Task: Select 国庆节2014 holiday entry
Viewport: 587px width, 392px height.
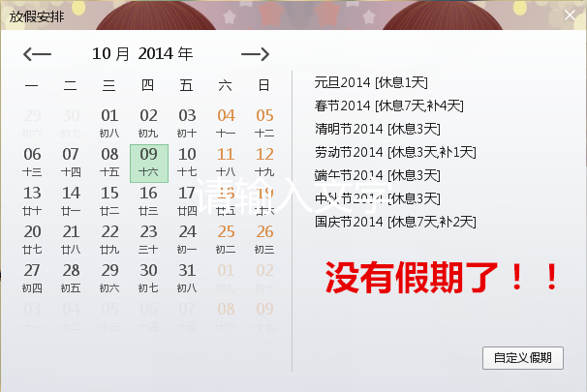Action: 395,222
